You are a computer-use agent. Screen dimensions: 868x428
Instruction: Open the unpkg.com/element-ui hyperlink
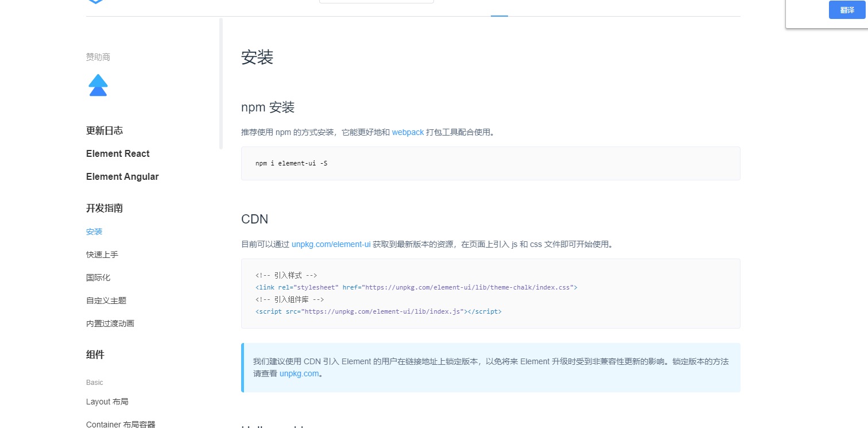click(x=331, y=244)
